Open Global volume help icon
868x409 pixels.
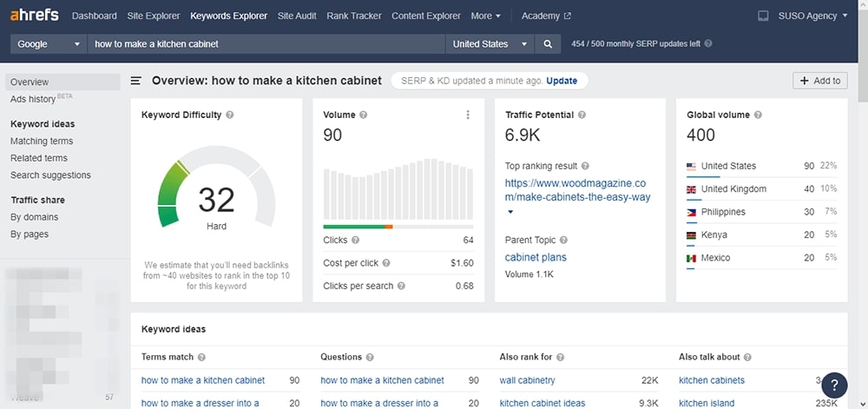point(758,115)
